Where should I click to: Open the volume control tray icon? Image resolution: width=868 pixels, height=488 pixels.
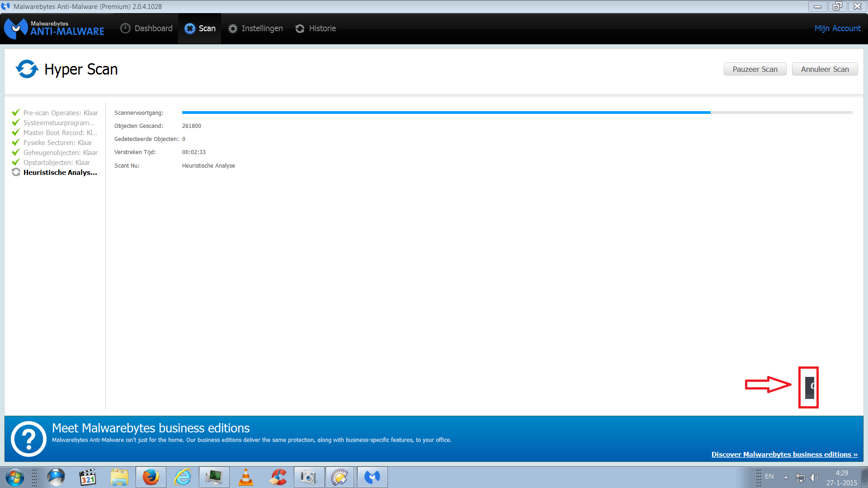814,478
